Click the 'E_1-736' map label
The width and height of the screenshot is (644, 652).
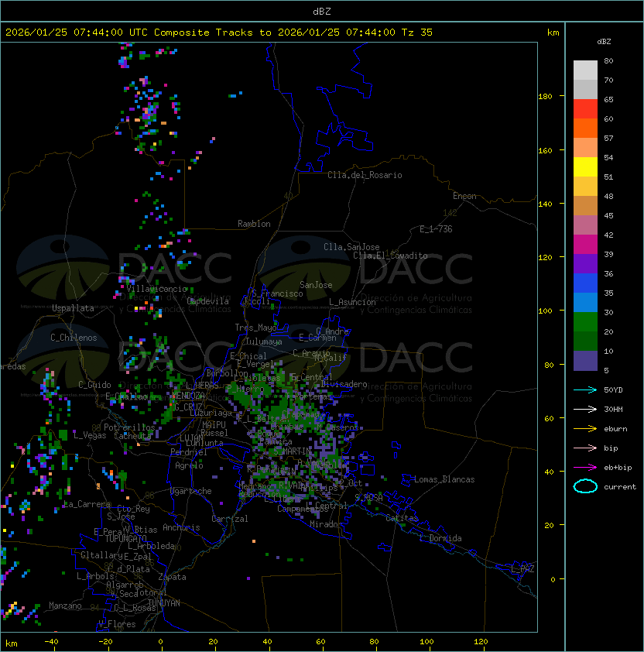(436, 229)
